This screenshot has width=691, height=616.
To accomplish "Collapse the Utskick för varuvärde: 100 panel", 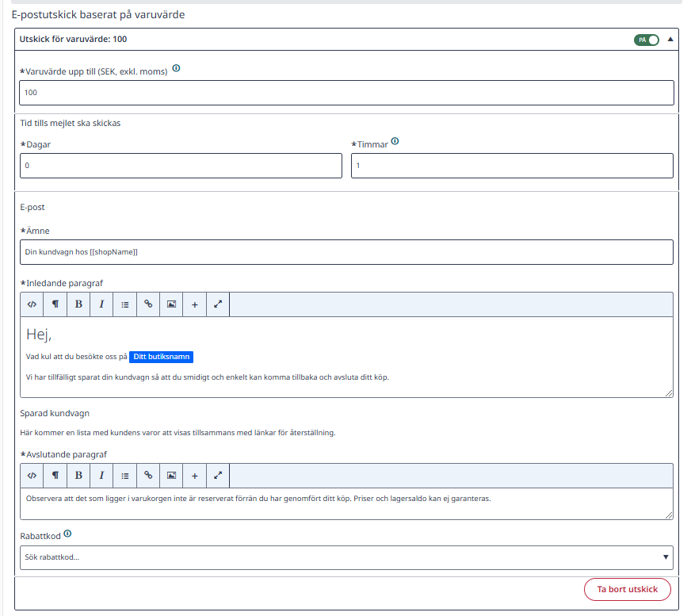I will [670, 40].
